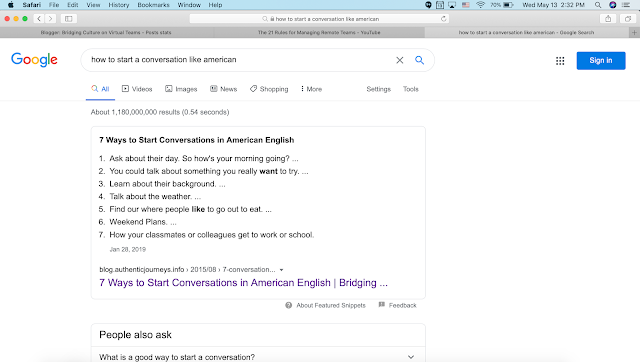
Task: Click the blue magnifier search icon
Action: pyautogui.click(x=419, y=60)
